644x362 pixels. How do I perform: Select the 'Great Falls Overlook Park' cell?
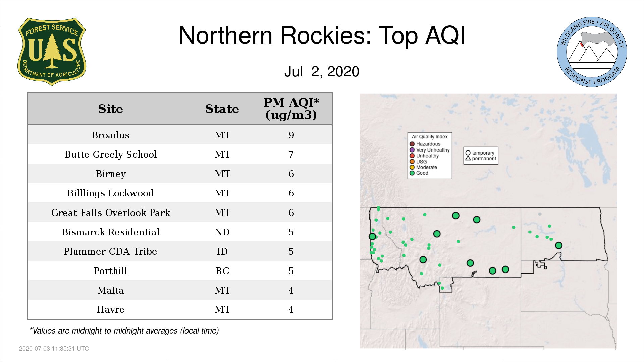(x=111, y=213)
